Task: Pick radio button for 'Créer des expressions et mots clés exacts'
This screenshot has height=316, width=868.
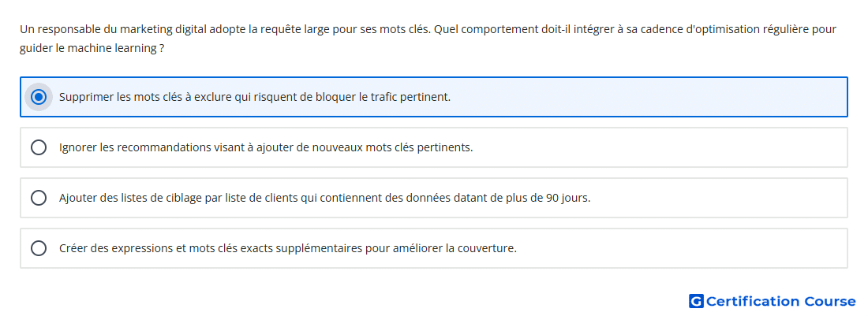Action: (38, 248)
